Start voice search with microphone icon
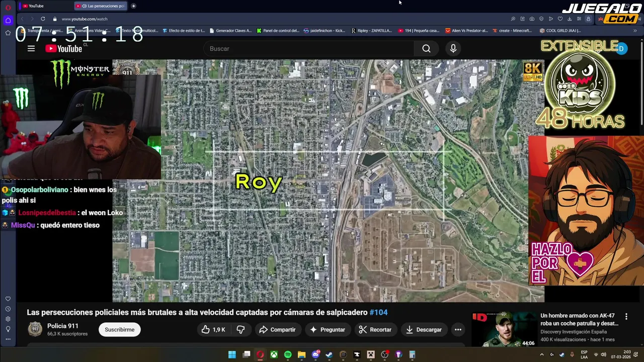 pyautogui.click(x=453, y=49)
